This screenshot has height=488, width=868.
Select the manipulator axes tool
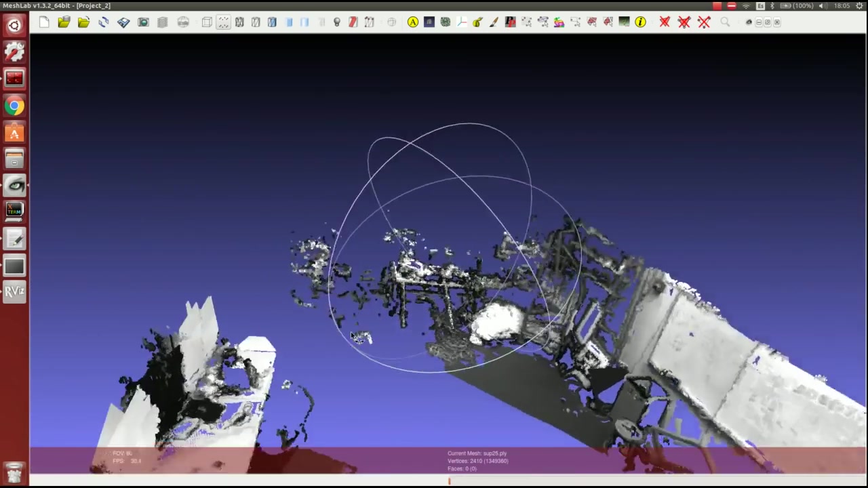coord(461,22)
